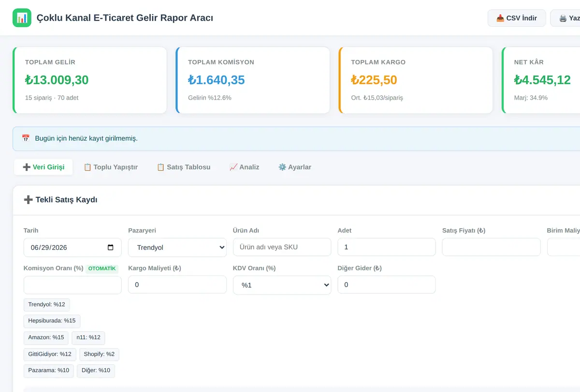
Task: Click the total commission value ₺1.640,35
Action: tap(217, 80)
